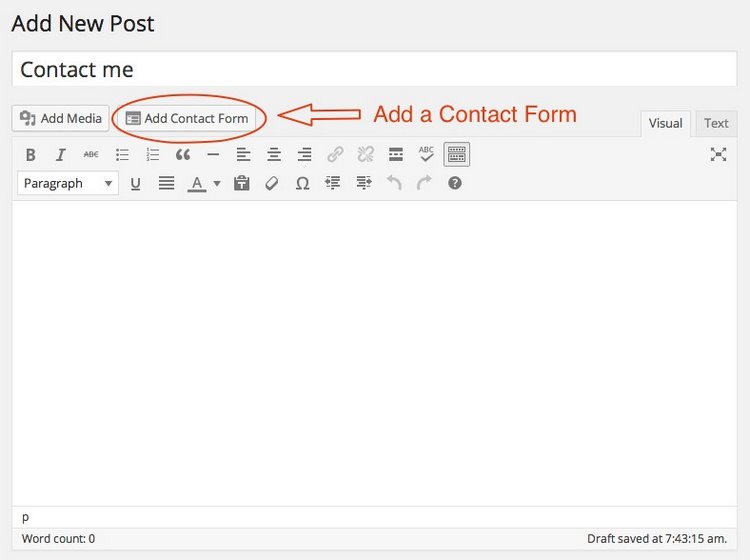Image resolution: width=750 pixels, height=560 pixels.
Task: Align text center
Action: [x=274, y=154]
